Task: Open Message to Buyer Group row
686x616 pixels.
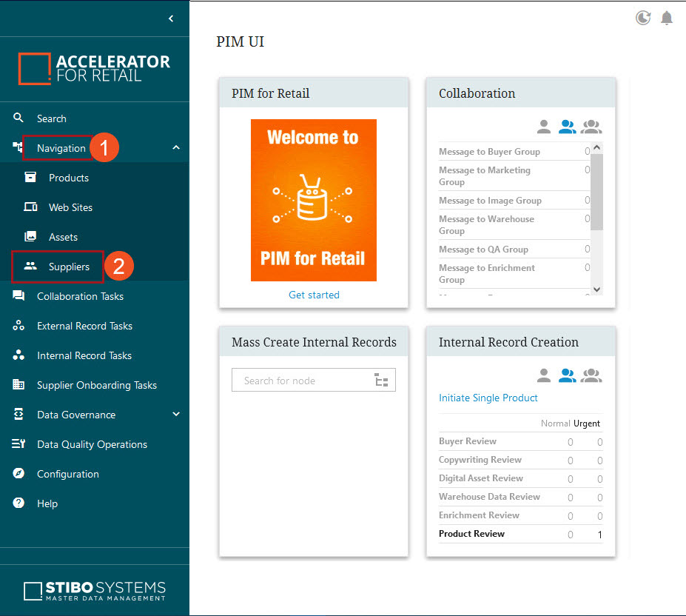Action: click(x=514, y=152)
